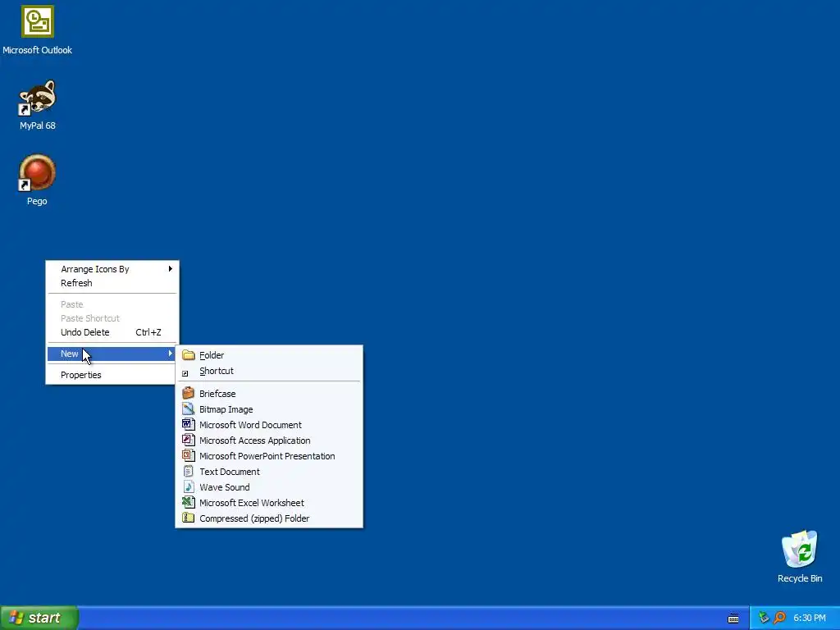This screenshot has height=630, width=840.
Task: Click the Briefcase icon in New submenu
Action: [188, 393]
